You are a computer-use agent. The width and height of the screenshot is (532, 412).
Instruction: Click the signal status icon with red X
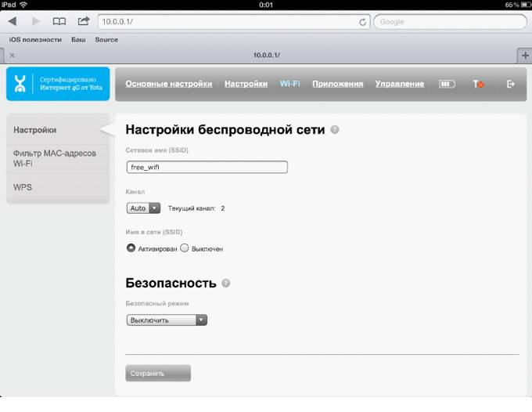[x=478, y=85]
